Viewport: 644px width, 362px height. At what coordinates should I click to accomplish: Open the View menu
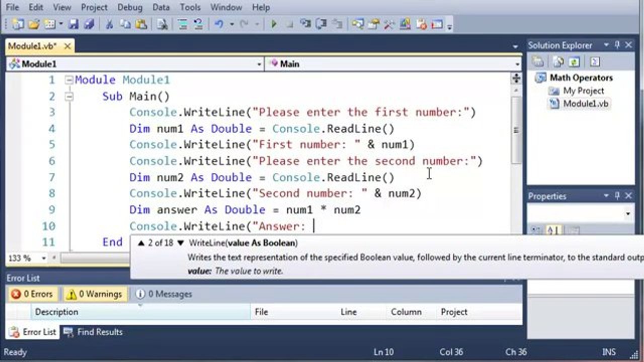[x=62, y=8]
